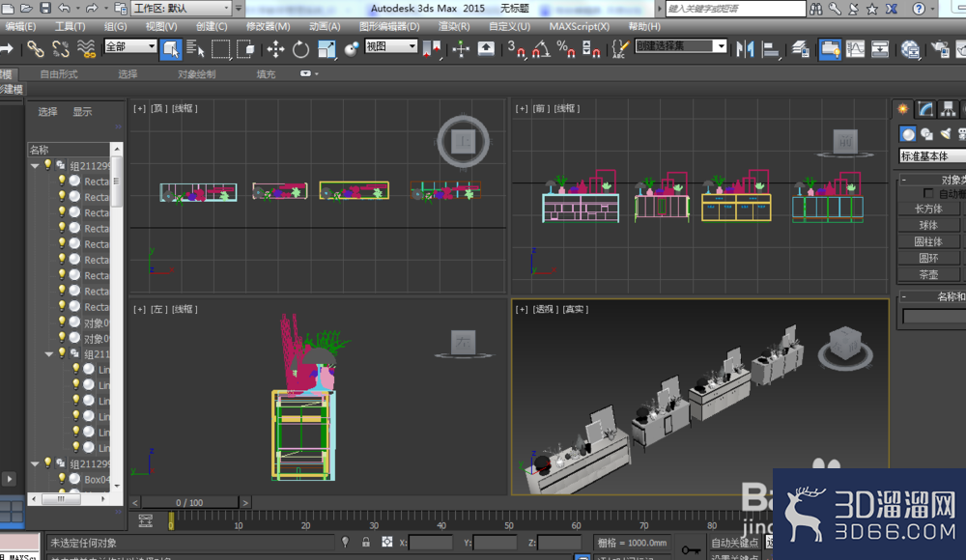Viewport: 966px width, 560px height.
Task: Click the Select and Link chain icon
Action: [x=35, y=48]
